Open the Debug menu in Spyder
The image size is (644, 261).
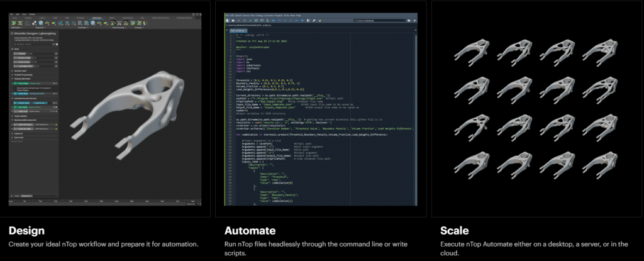click(259, 15)
